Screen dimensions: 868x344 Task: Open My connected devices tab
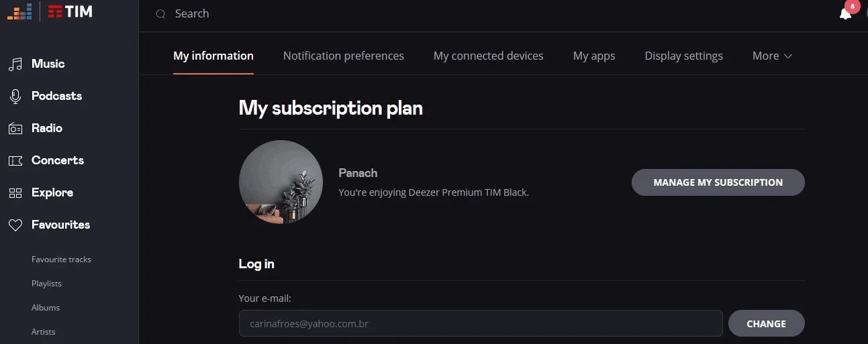[x=489, y=56]
